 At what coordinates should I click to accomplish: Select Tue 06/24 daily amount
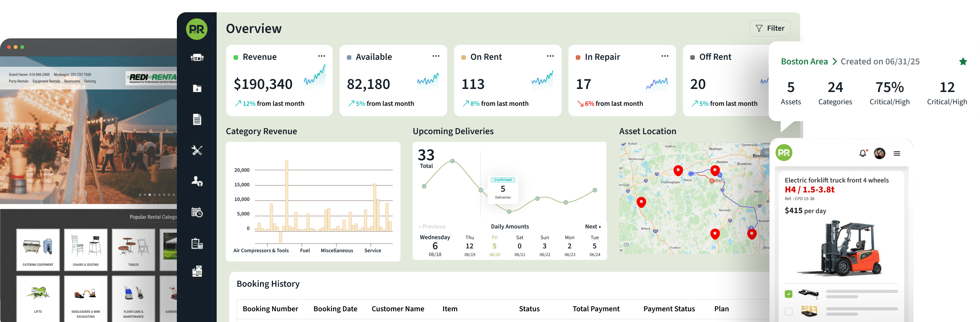pos(595,246)
